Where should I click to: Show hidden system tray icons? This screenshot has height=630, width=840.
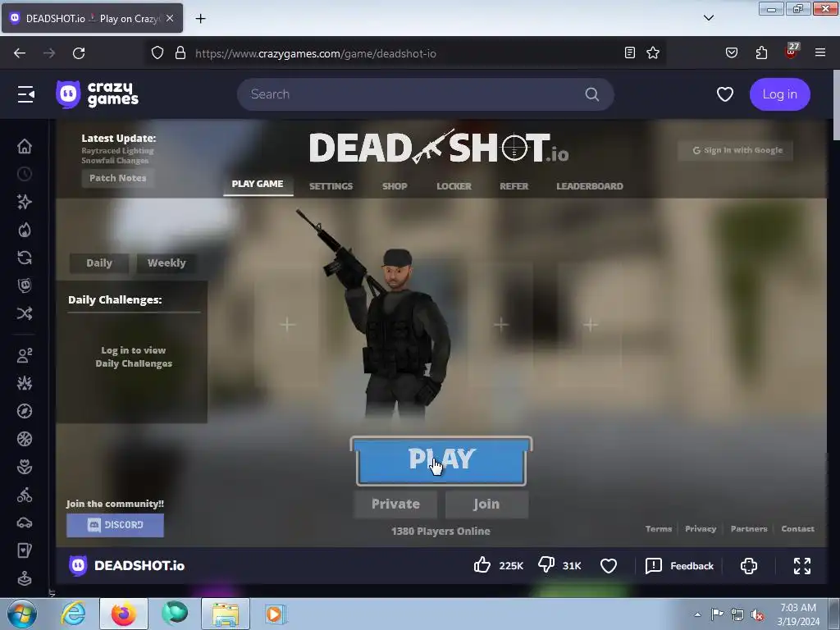pos(697,614)
